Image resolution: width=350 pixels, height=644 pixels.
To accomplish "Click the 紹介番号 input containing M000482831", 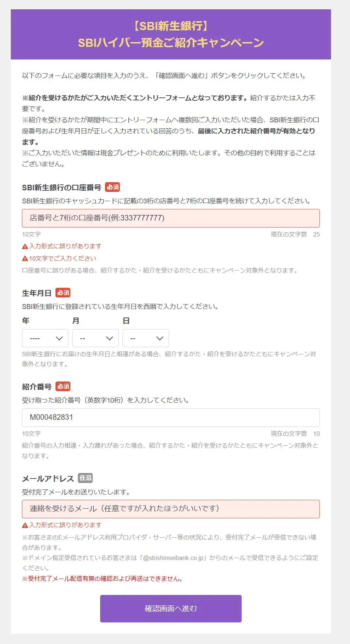I will click(x=171, y=418).
